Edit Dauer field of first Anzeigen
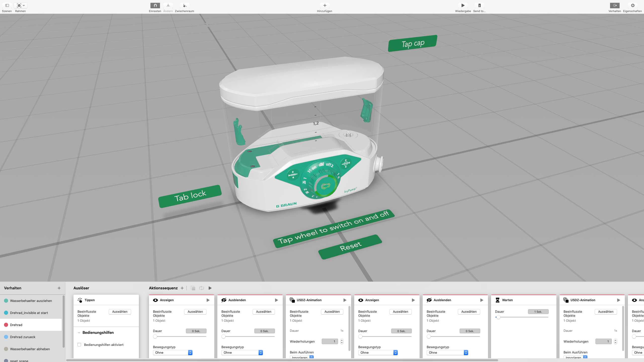The height and width of the screenshot is (362, 644). click(196, 331)
